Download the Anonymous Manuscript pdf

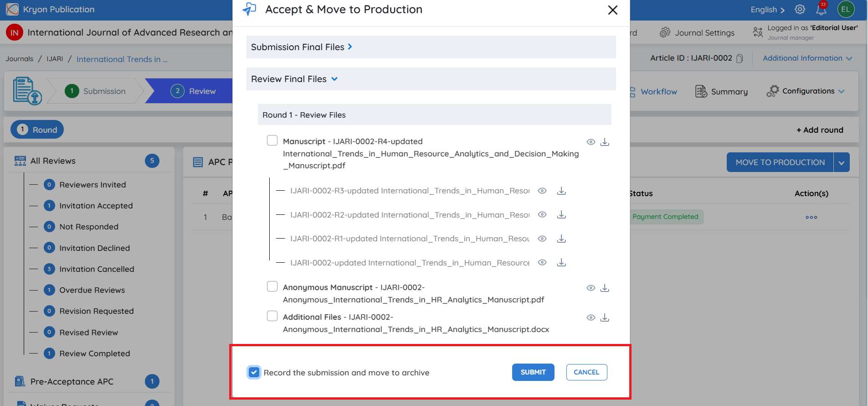click(605, 288)
